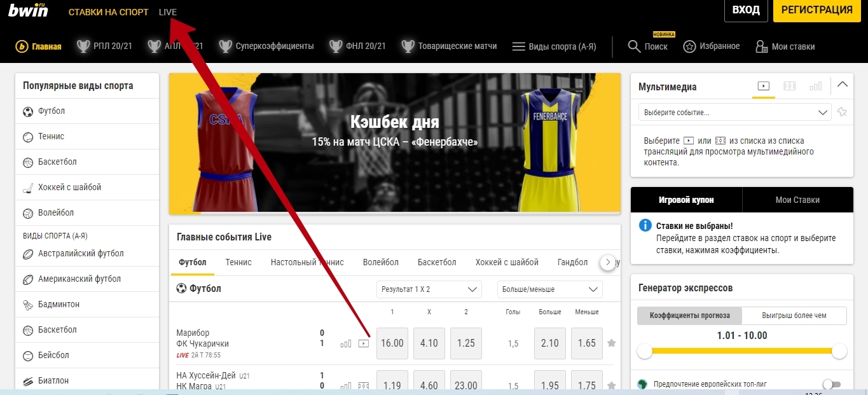Click the РЕГИСТРАЦИЯ button
This screenshot has height=395, width=868.
click(816, 11)
